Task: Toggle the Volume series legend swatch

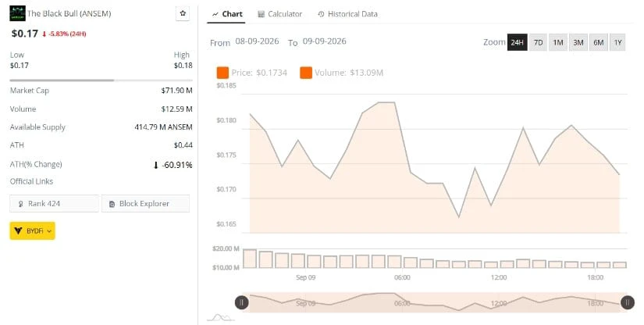Action: (306, 73)
